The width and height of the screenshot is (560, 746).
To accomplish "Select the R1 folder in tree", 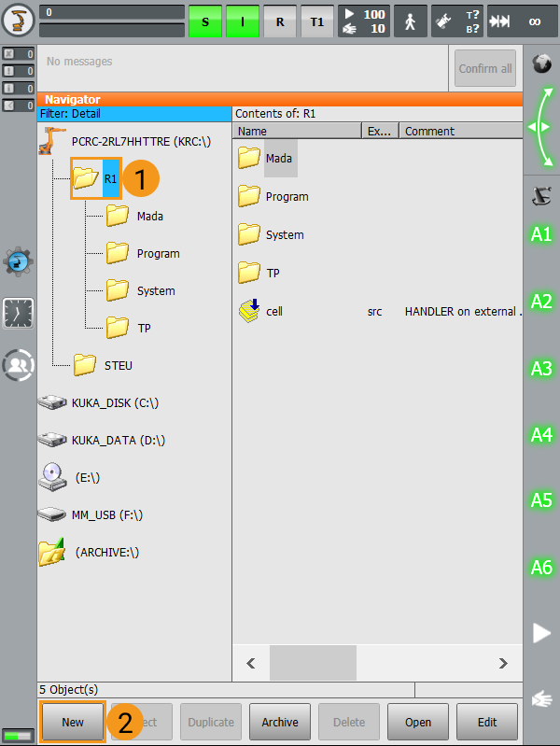I will (96, 178).
